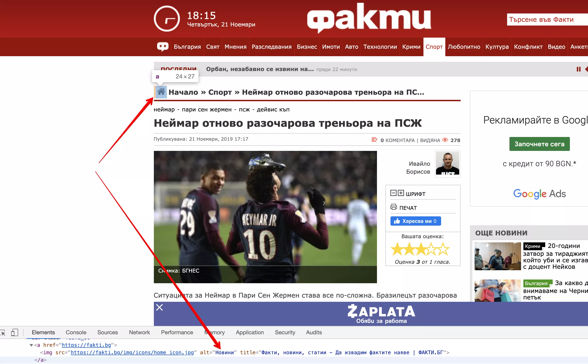Click the дейвис къп tag

tap(273, 110)
